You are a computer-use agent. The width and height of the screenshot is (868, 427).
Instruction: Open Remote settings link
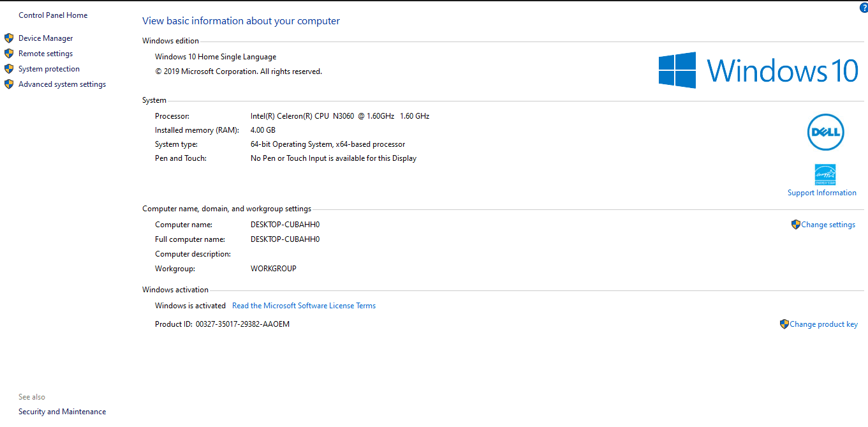pos(46,54)
